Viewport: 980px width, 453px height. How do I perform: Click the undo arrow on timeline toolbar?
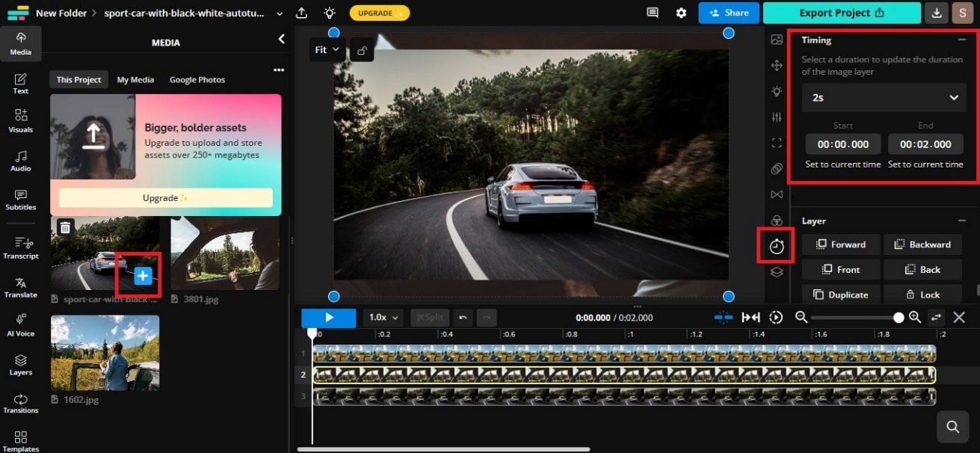pos(463,317)
